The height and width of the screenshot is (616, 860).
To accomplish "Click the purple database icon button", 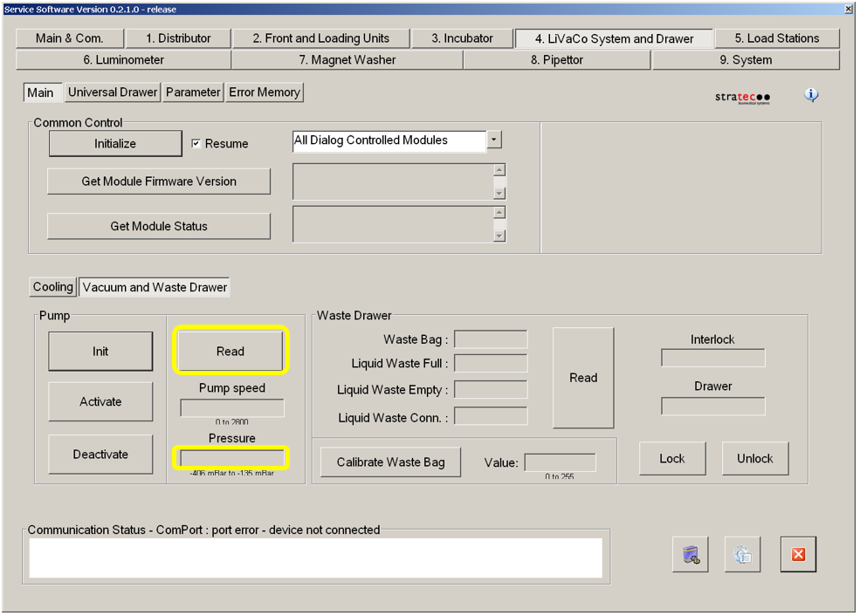I will tap(691, 555).
